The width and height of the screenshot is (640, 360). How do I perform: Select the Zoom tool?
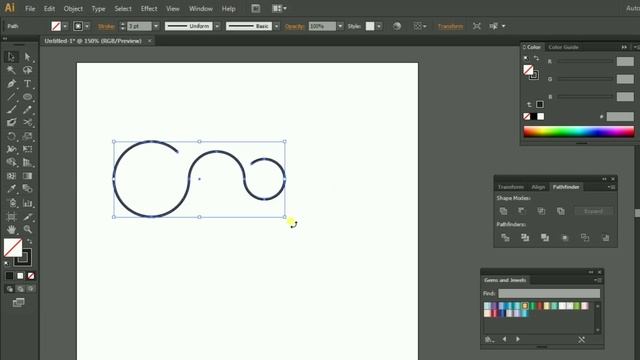[x=27, y=229]
